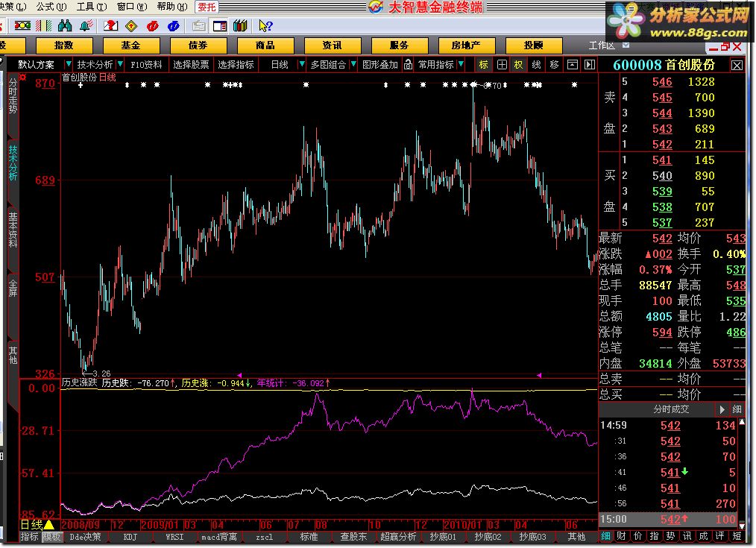
Task: Toggle the 标 marker button
Action: [x=483, y=65]
